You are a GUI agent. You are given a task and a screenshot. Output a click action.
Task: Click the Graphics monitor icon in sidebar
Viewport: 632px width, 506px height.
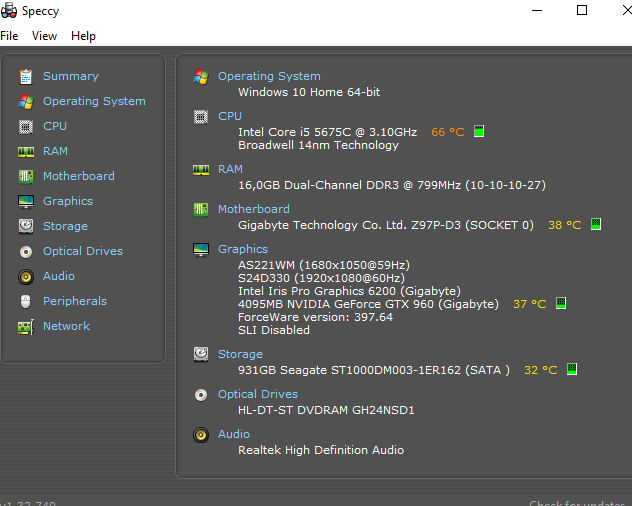coord(26,201)
